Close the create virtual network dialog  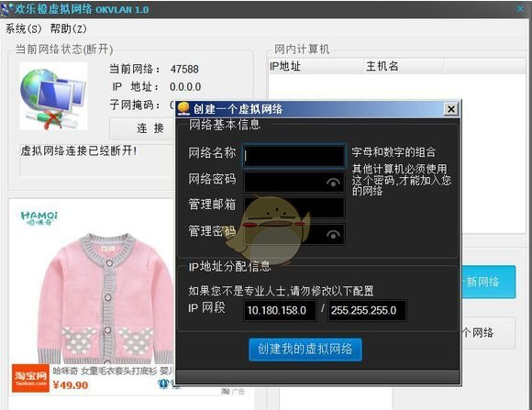(451, 109)
